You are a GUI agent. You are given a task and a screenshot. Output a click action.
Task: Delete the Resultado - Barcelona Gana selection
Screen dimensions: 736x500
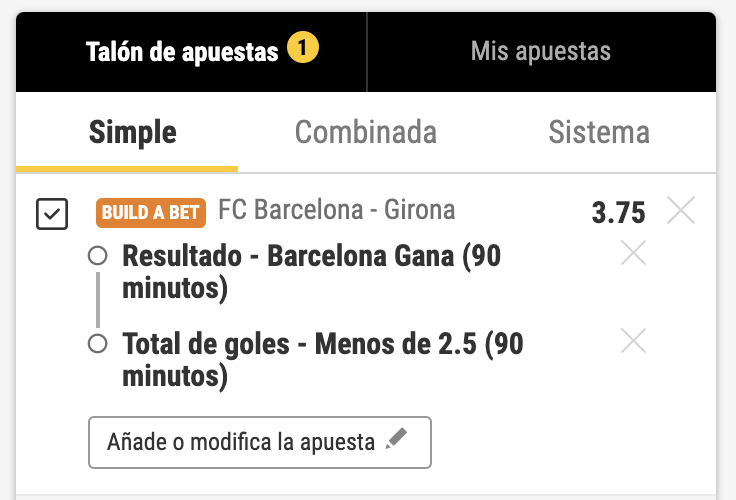633,254
